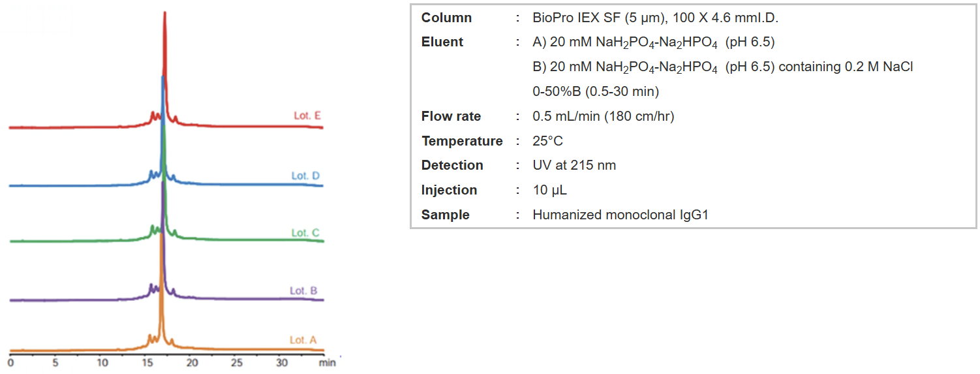Click the 0 tick on time axis
980x374 pixels.
[11, 362]
